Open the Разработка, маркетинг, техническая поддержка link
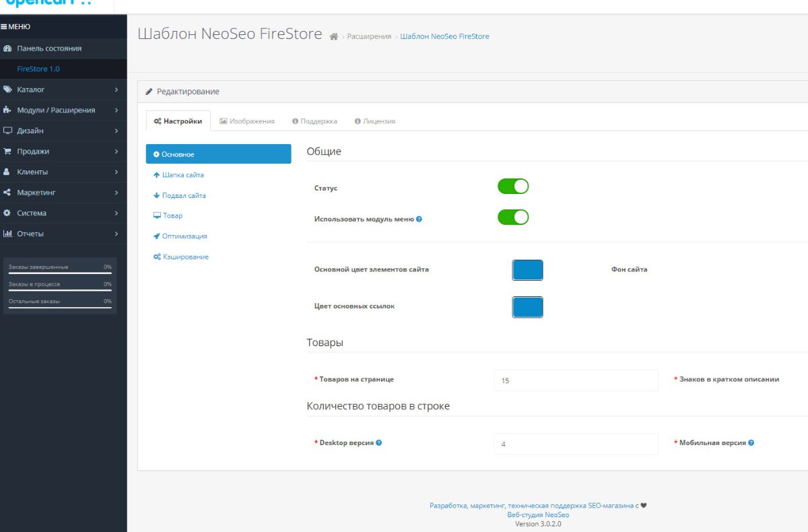Screen dimensions: 808x532 click(x=532, y=505)
